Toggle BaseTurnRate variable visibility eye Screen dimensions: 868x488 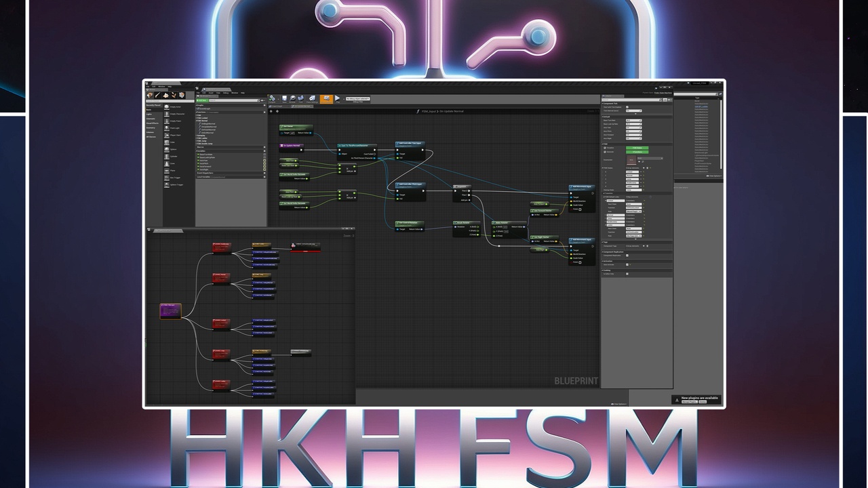pos(264,155)
